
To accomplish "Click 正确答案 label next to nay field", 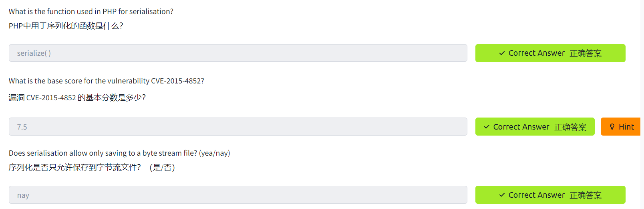I will click(x=586, y=195).
